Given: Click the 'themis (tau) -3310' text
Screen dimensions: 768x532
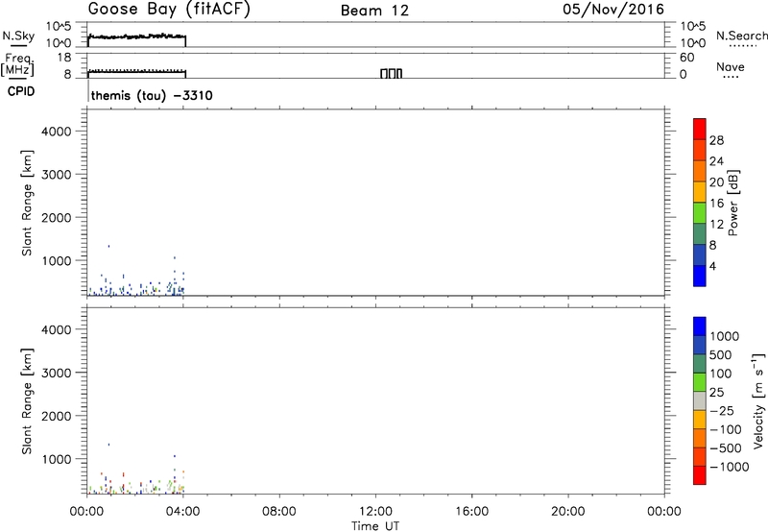Looking at the screenshot, I should [152, 95].
